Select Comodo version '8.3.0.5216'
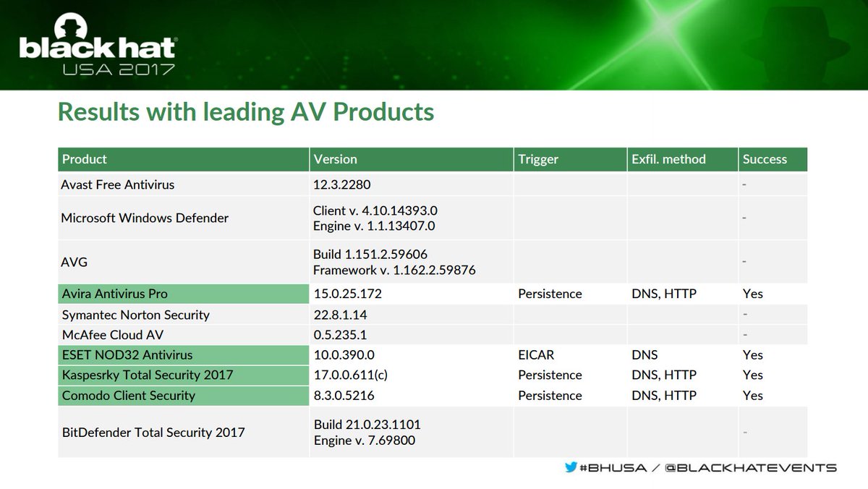This screenshot has height=489, width=868. pyautogui.click(x=344, y=396)
